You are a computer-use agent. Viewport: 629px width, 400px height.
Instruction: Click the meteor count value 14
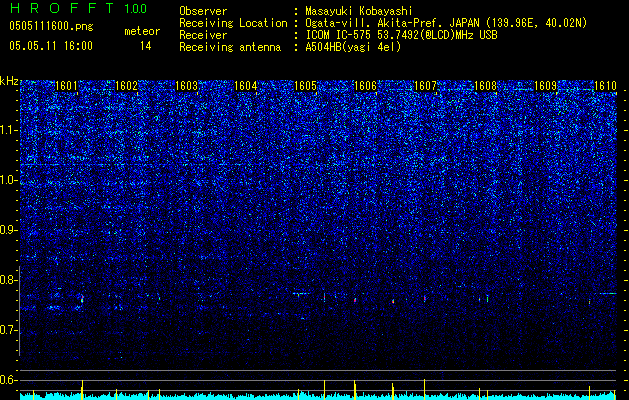[x=146, y=46]
